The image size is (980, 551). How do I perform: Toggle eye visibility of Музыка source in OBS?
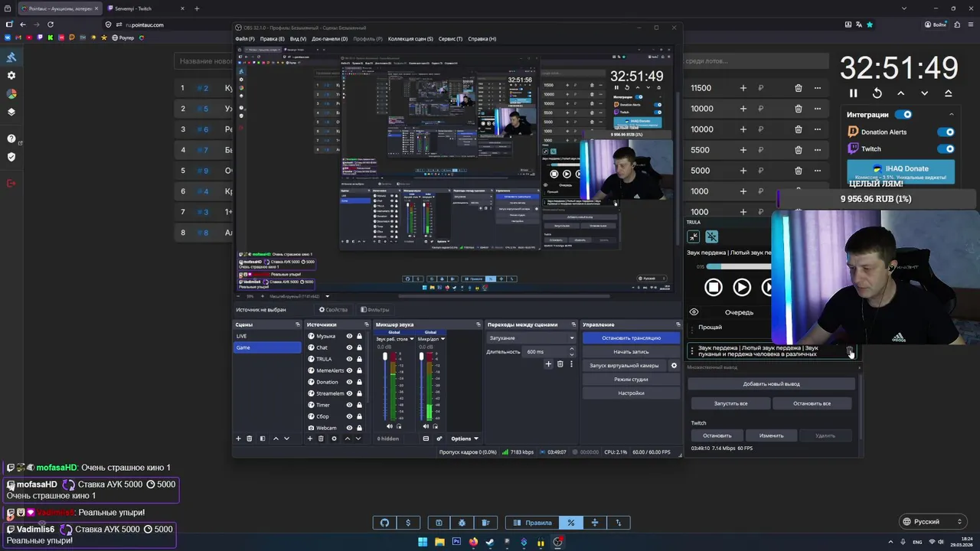[x=349, y=336]
